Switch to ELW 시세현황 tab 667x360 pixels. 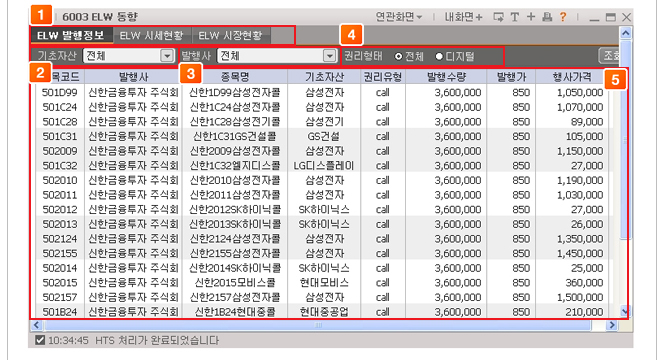point(151,35)
